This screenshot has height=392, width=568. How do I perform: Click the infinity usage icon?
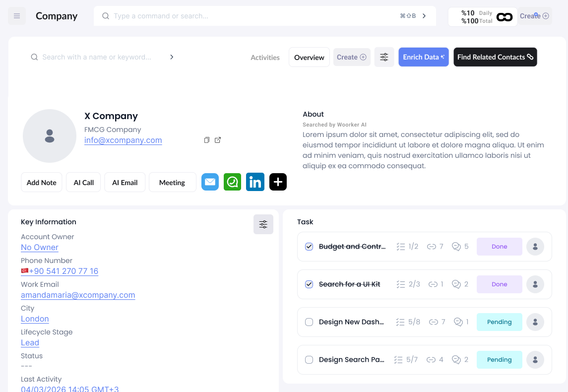pyautogui.click(x=504, y=17)
